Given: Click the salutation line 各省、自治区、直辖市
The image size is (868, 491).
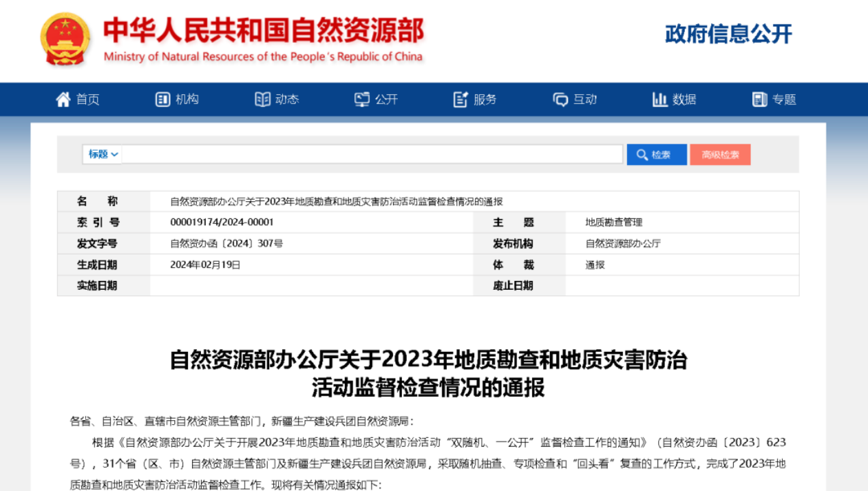Looking at the screenshot, I should click(241, 421).
